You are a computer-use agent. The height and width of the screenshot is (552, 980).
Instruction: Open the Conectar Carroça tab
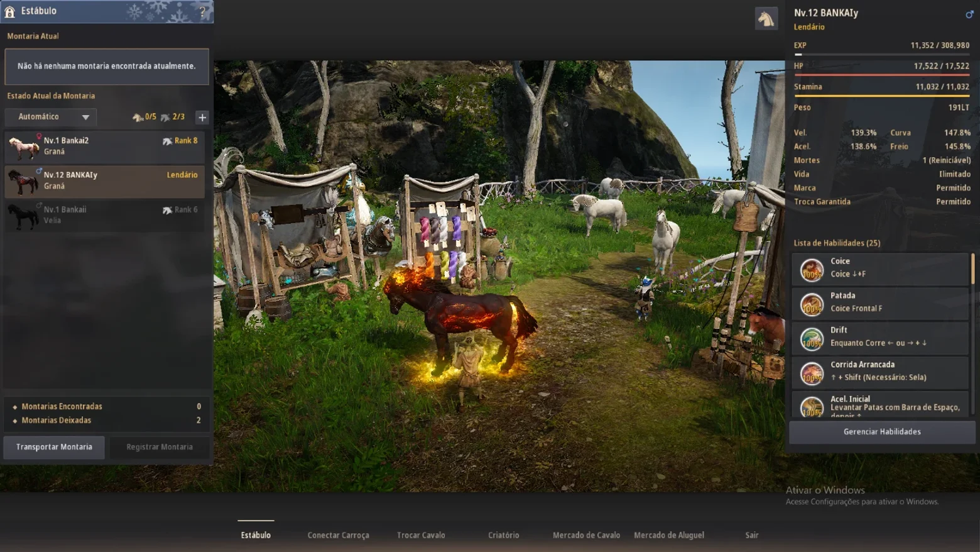click(x=338, y=535)
